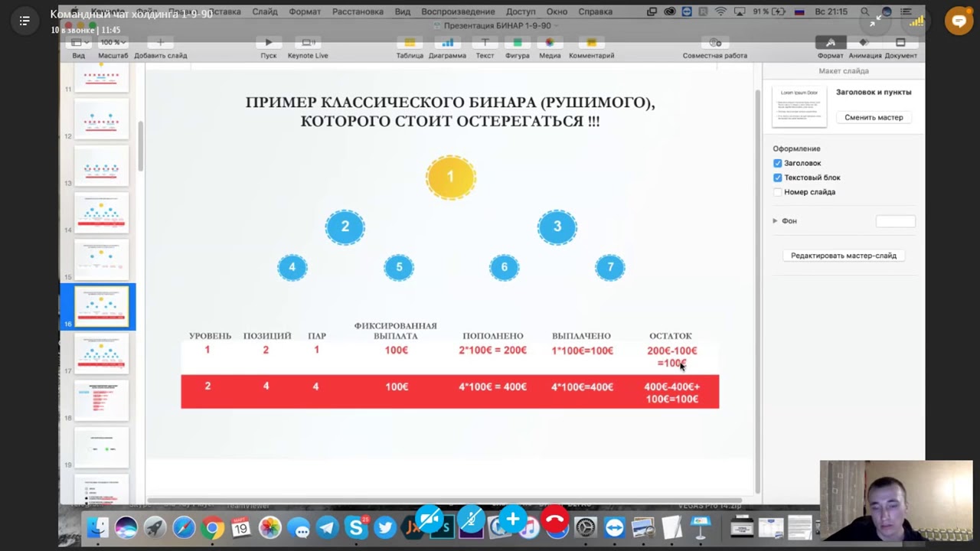Toggle camera off button in call bar

(430, 520)
